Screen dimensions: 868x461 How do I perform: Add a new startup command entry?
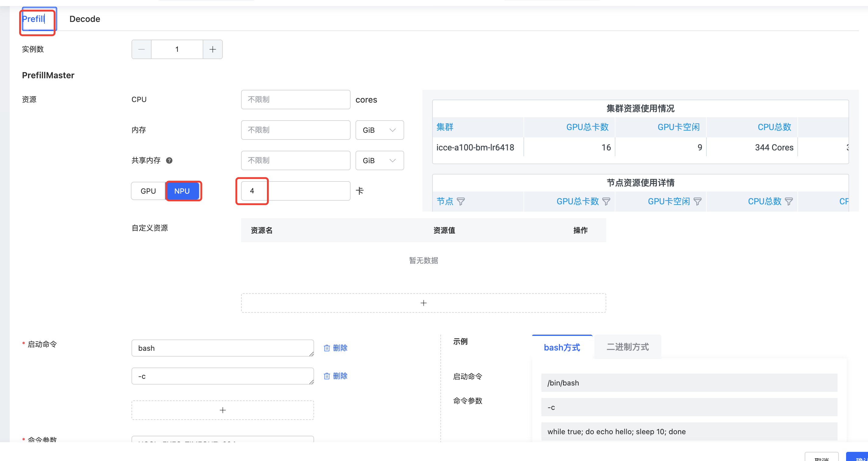222,410
